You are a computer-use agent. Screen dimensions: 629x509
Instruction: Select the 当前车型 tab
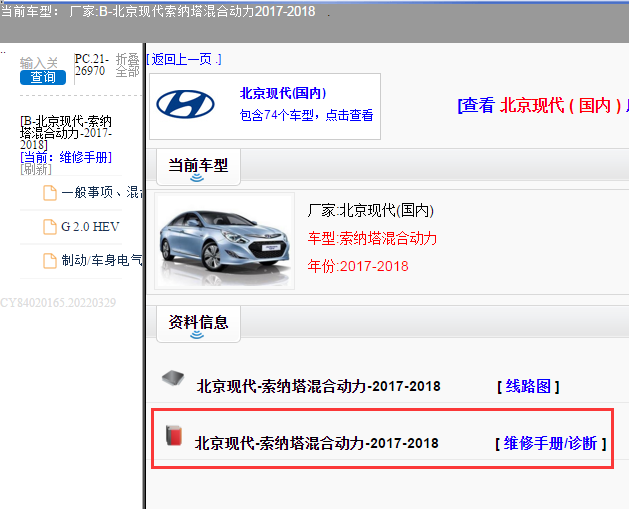click(198, 167)
